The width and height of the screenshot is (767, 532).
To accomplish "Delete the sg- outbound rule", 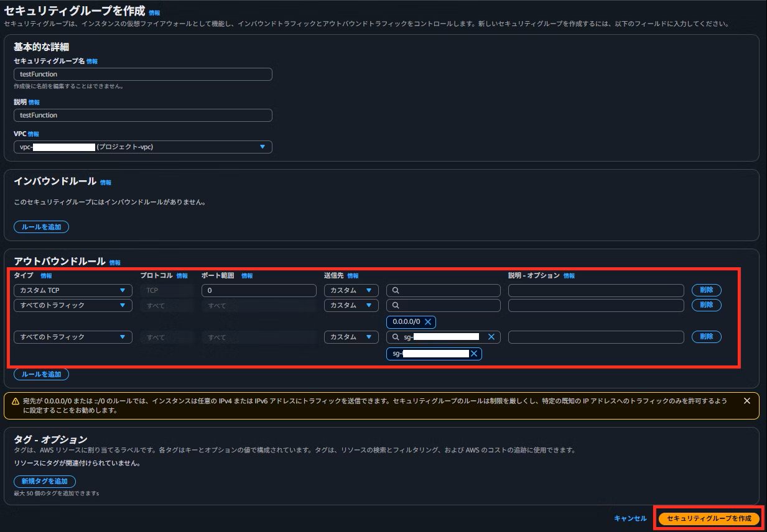I will [x=707, y=337].
